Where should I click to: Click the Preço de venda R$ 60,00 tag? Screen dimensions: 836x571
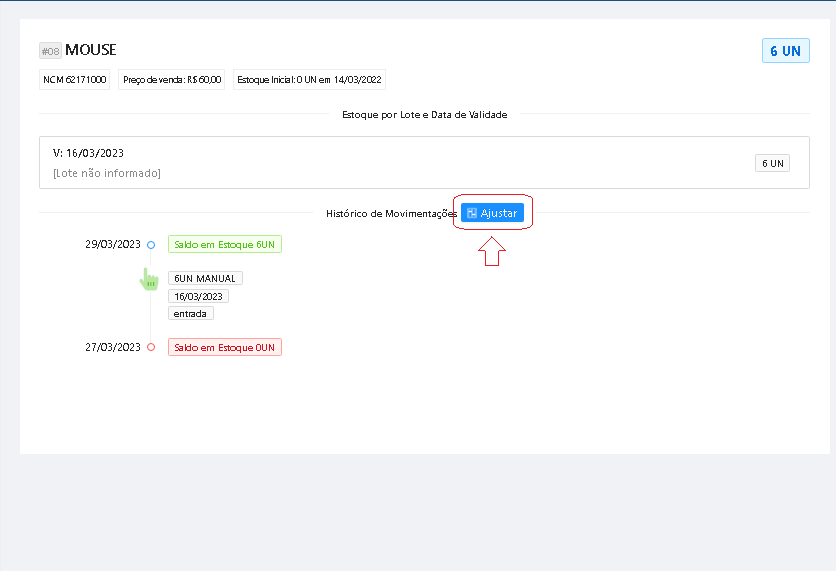(x=172, y=80)
